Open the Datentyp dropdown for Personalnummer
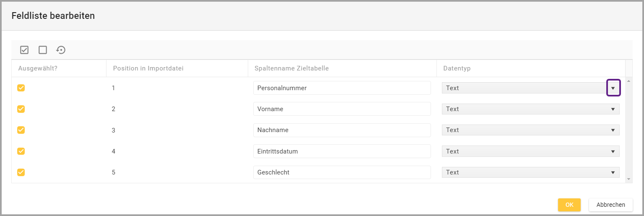 (613, 88)
